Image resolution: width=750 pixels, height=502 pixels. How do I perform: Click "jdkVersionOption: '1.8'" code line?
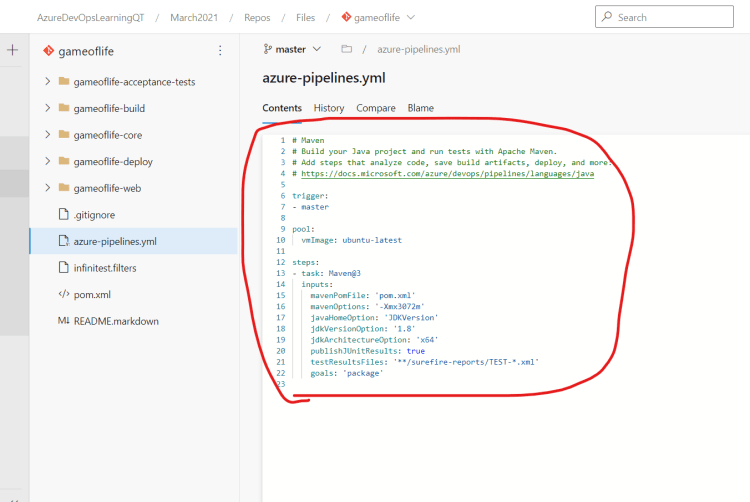pyautogui.click(x=363, y=328)
